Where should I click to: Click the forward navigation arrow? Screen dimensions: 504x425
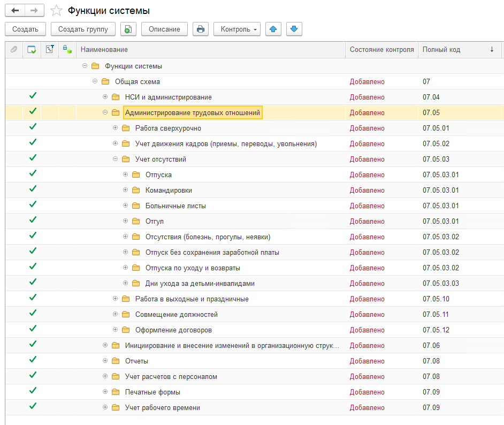pos(34,10)
